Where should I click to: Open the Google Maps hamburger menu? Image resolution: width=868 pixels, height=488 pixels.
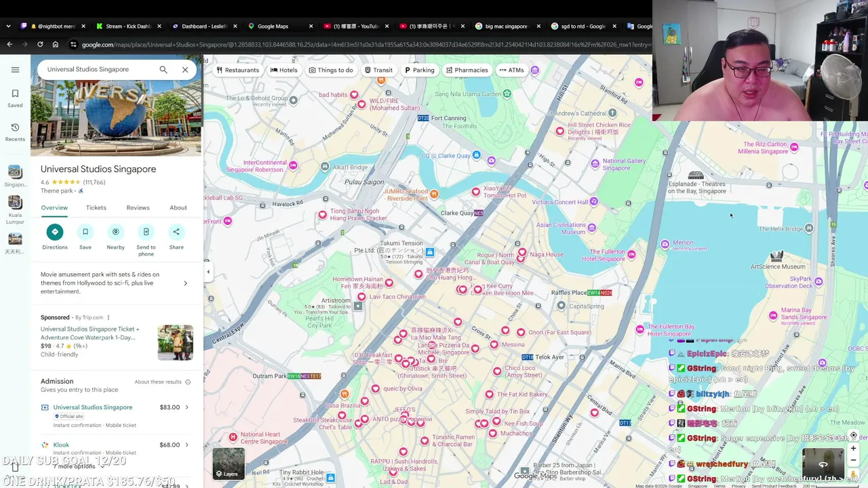click(x=15, y=69)
